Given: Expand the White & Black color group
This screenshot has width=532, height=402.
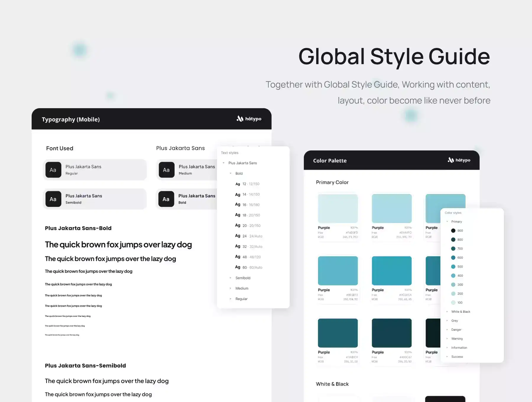Looking at the screenshot, I should [x=447, y=312].
